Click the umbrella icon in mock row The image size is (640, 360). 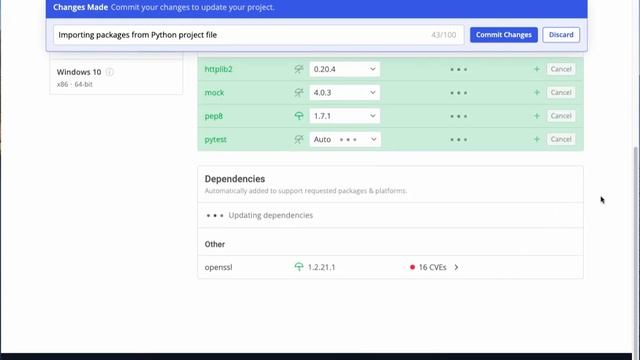click(x=299, y=93)
